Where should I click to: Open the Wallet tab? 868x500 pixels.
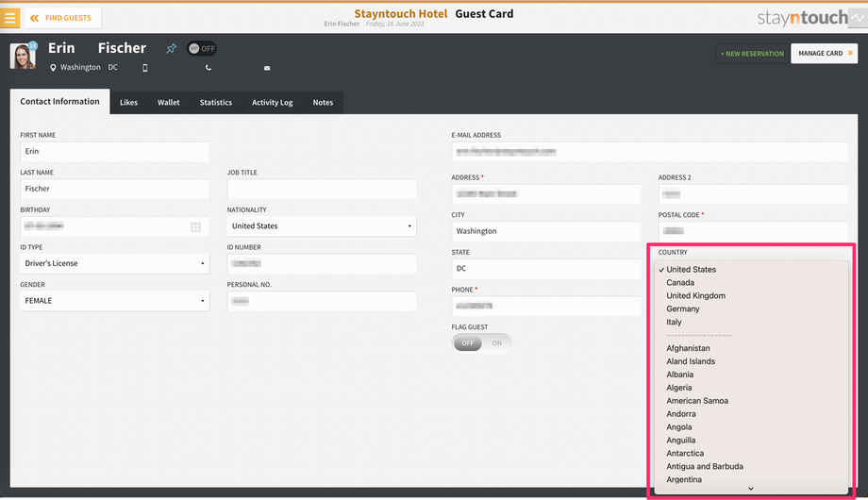168,103
